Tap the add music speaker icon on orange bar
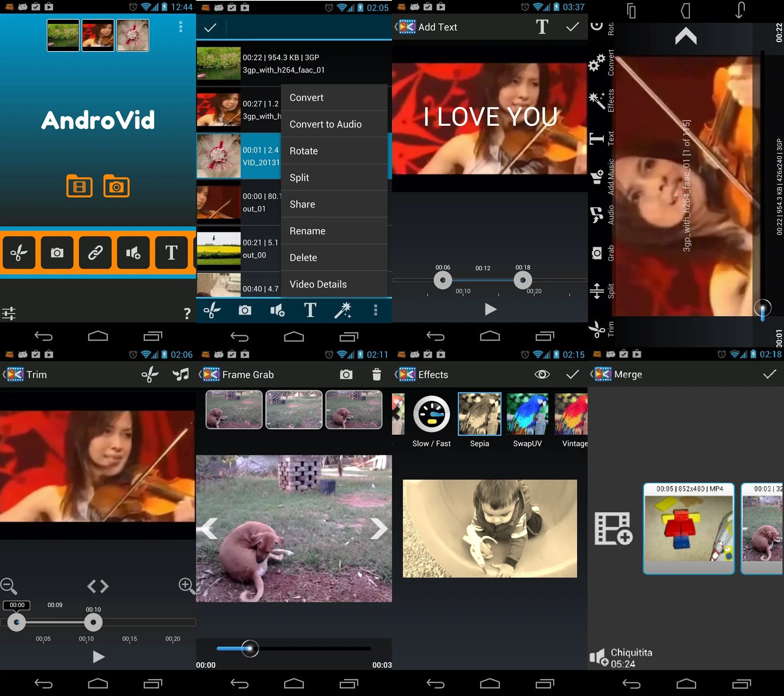 133,253
